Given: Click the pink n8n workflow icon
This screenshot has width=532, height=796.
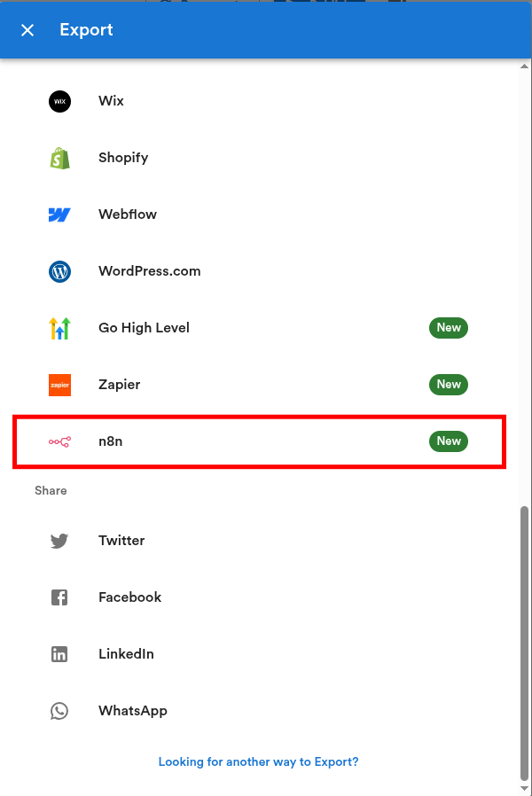Looking at the screenshot, I should (x=59, y=441).
